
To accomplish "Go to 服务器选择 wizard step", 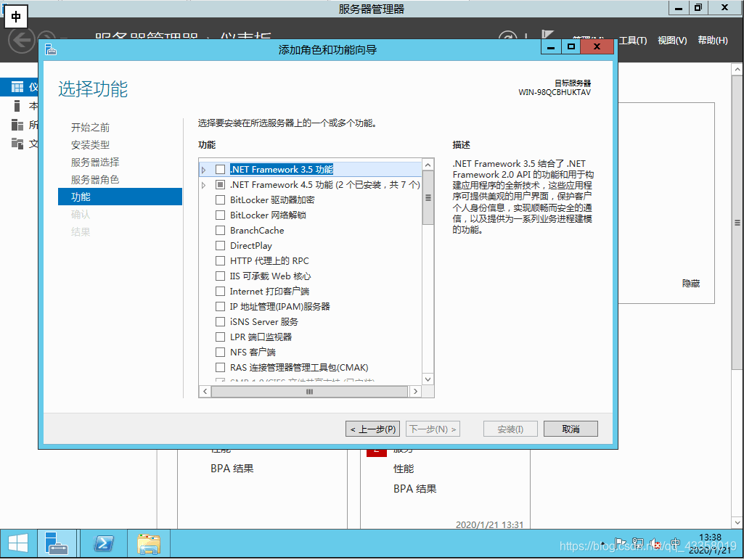I will tap(95, 162).
